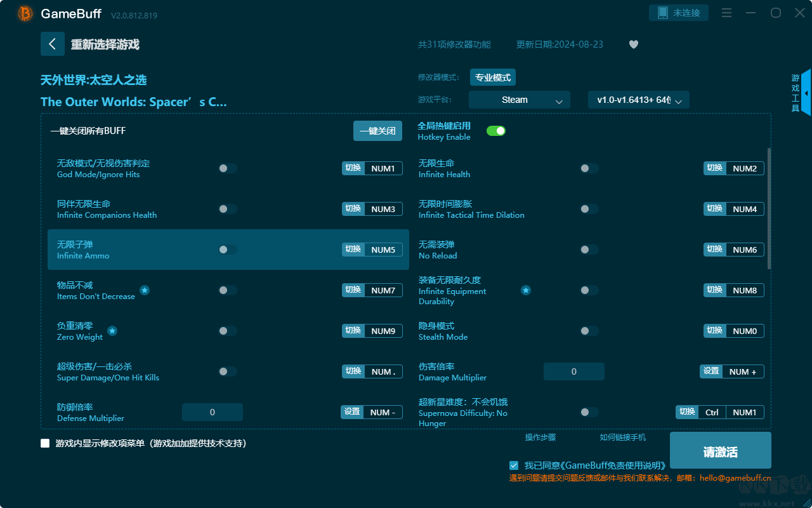The width and height of the screenshot is (812, 508).
Task: Click the heart favorite icon
Action: (633, 44)
